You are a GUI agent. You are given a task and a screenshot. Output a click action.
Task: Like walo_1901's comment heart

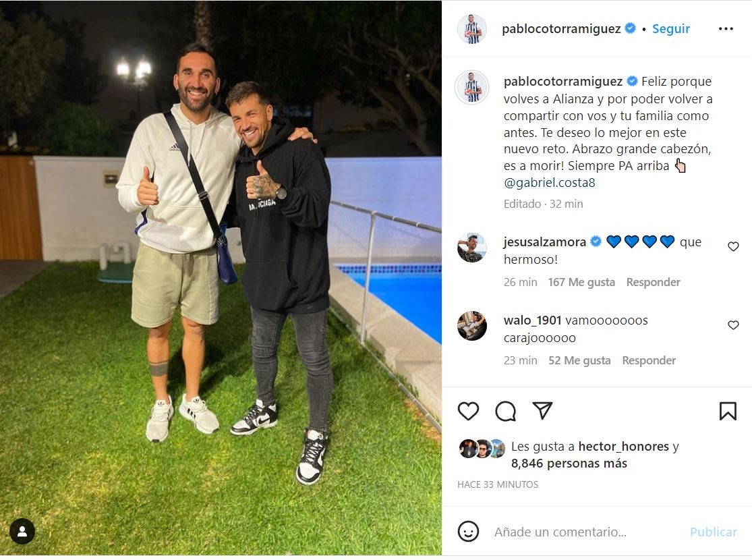pyautogui.click(x=733, y=325)
